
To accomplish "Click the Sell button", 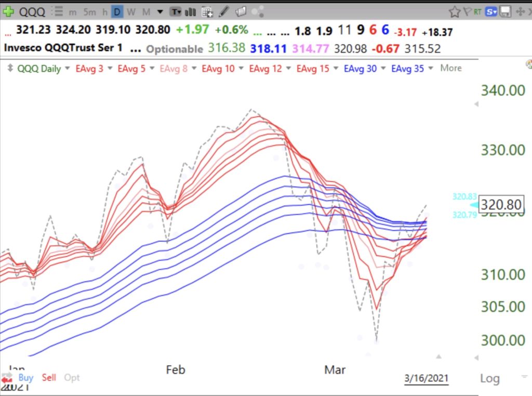I will tap(49, 377).
